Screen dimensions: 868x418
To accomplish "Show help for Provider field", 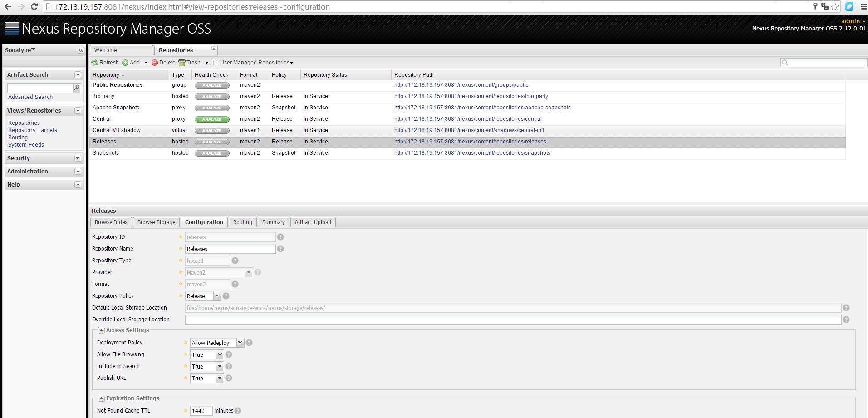I will point(258,272).
